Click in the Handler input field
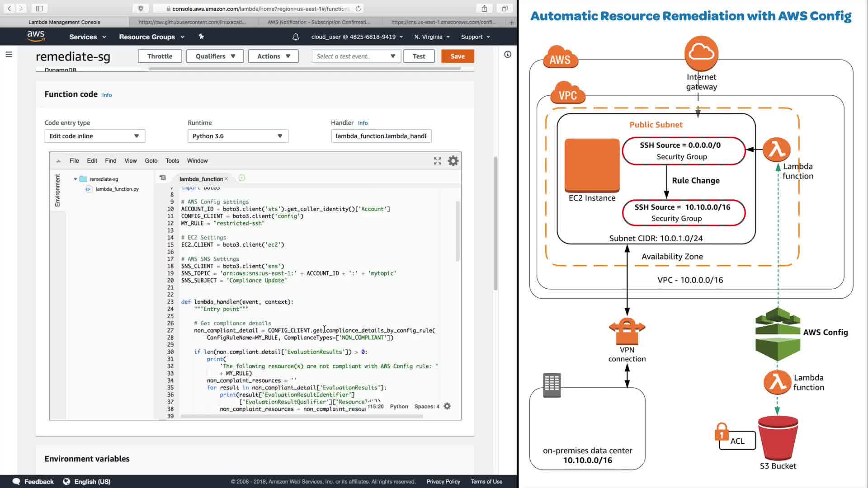The image size is (868, 488). (381, 136)
